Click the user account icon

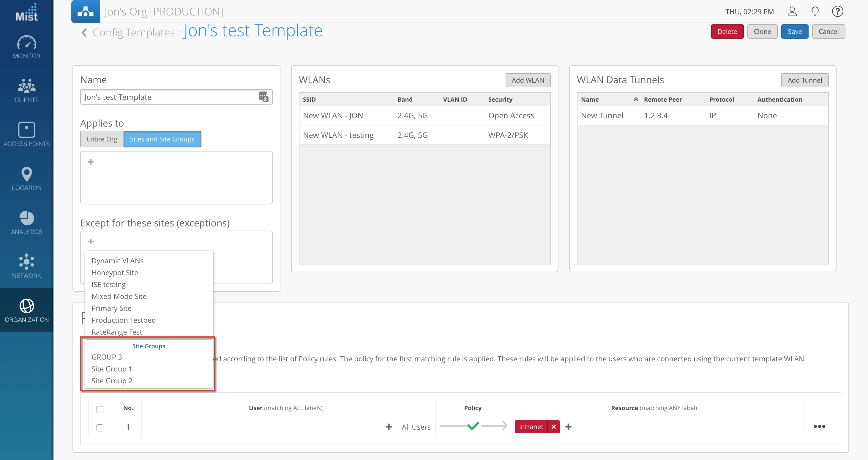pyautogui.click(x=792, y=12)
